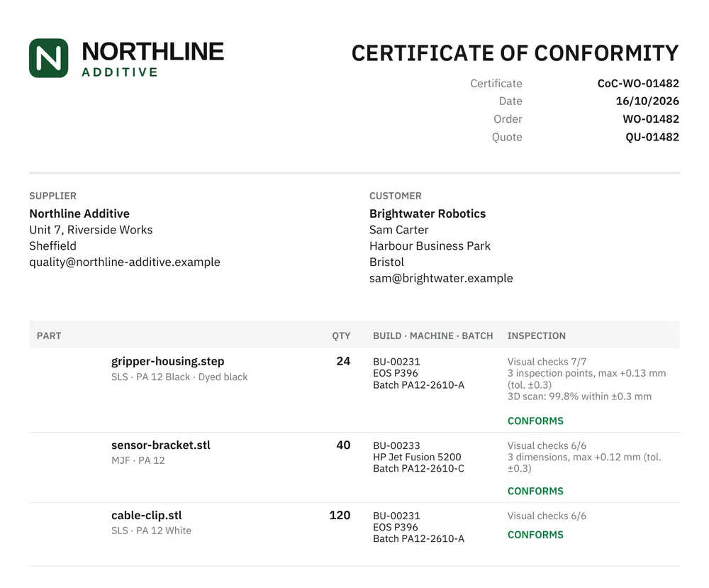Click the ADDITIVE subtitle under the logo
The image size is (709, 588).
120,72
